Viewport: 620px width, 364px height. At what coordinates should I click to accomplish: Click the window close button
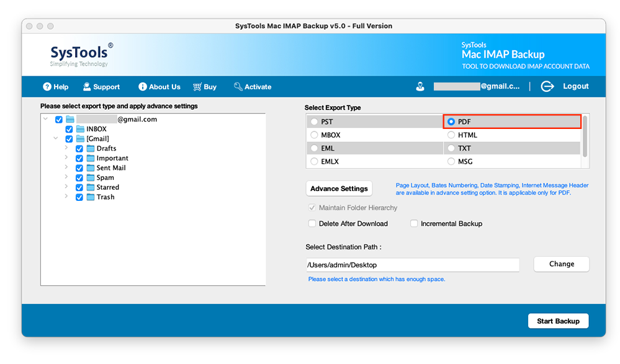[x=29, y=26]
